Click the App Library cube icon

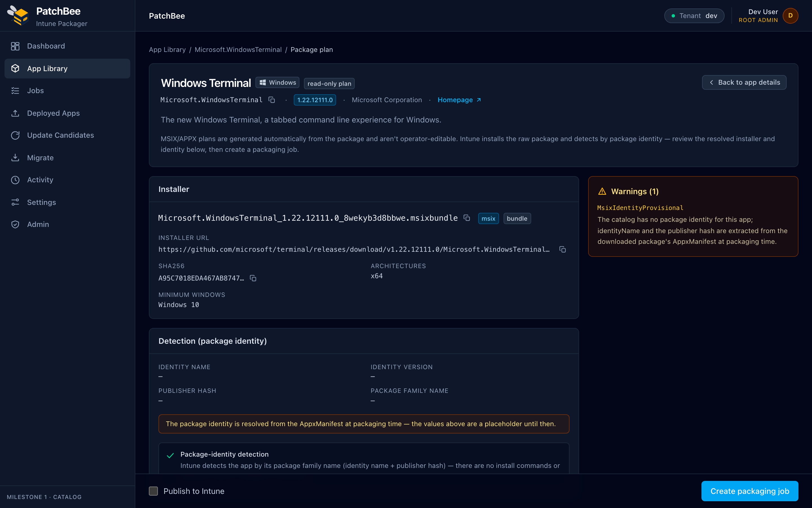click(x=15, y=69)
